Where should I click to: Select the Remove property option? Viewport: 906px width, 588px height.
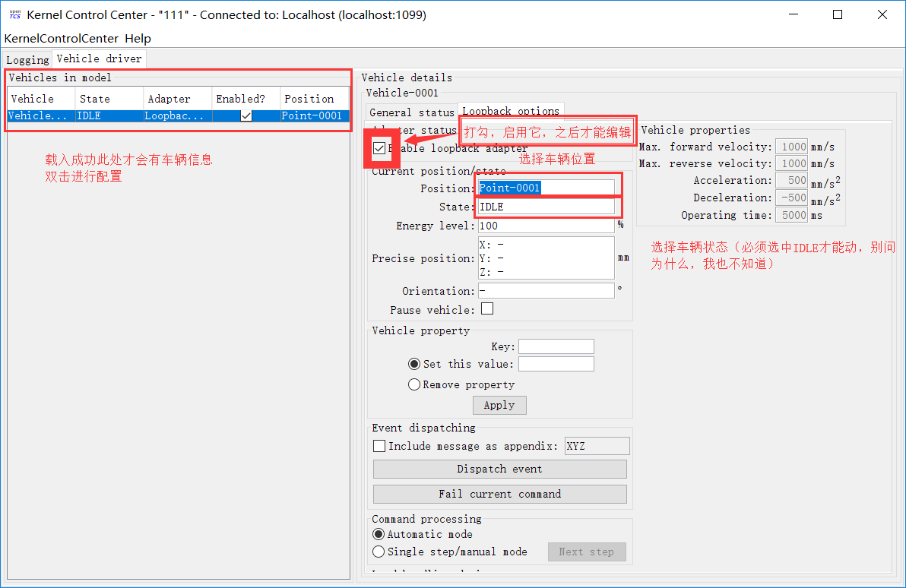click(x=414, y=384)
